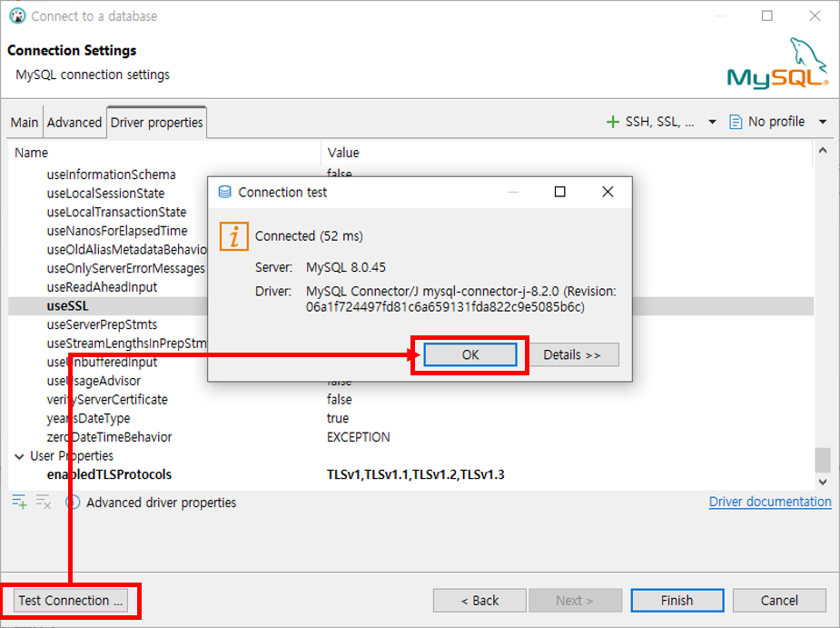Click Test Connection button

point(71,601)
